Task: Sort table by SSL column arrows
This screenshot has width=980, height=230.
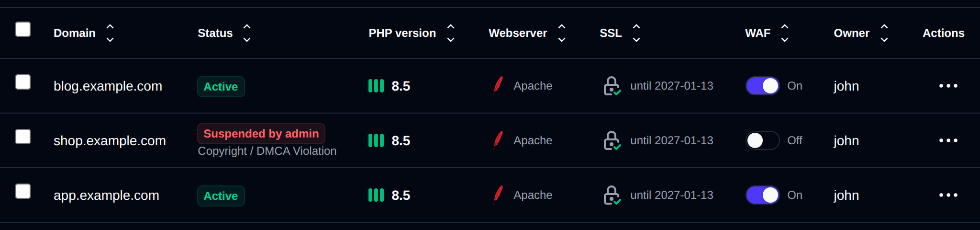Action: (636, 33)
